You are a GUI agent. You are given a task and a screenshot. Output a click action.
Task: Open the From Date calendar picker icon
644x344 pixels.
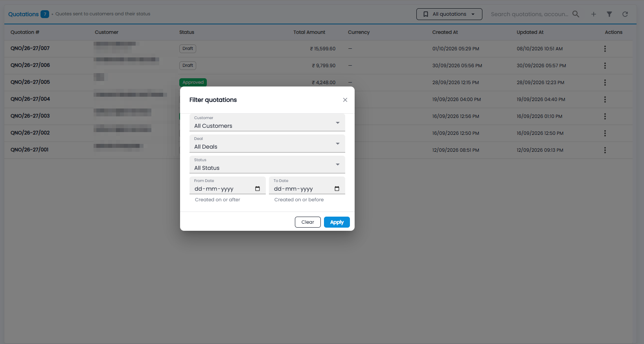258,189
